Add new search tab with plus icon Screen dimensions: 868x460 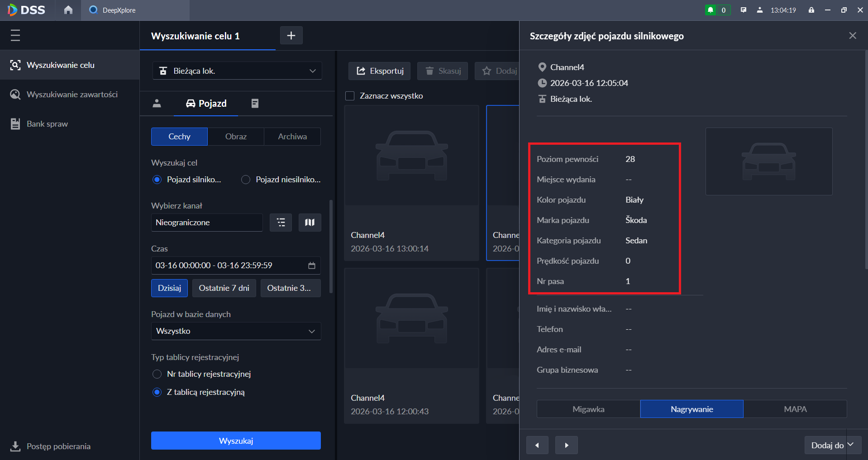point(291,35)
